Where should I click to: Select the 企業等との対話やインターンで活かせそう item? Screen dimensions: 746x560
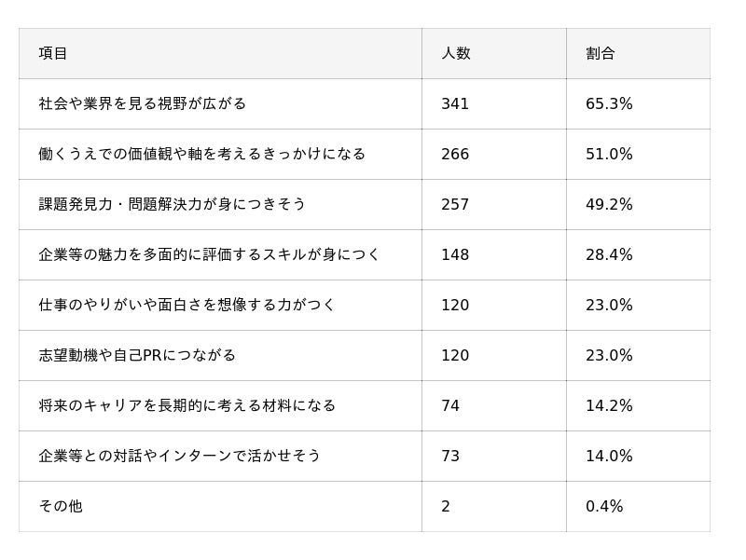180,456
